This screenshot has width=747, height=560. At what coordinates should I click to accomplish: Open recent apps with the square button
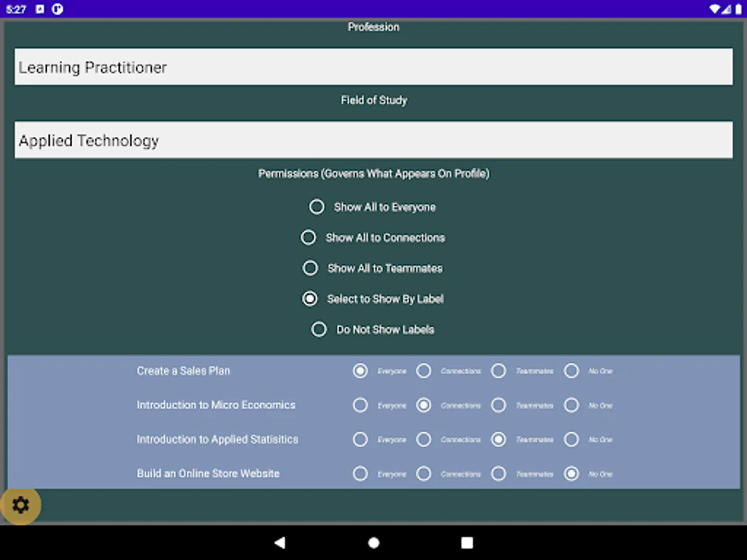click(x=467, y=542)
